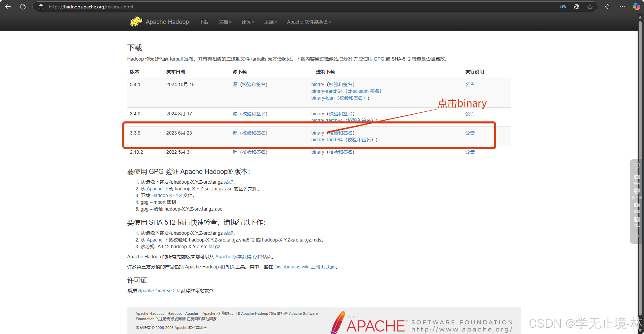Go to Apache Hadoop home brand link
644x334 pixels.
(x=167, y=22)
